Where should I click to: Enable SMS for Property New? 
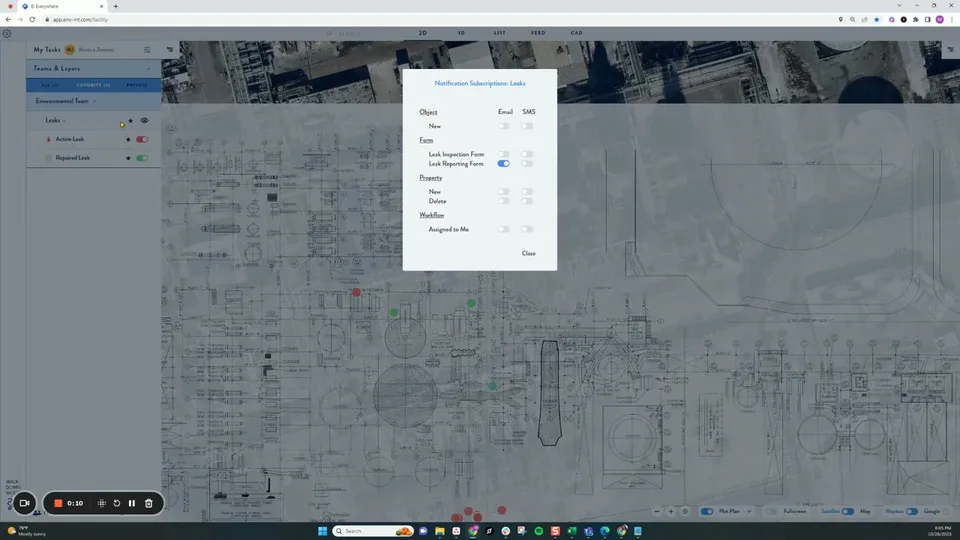(527, 192)
